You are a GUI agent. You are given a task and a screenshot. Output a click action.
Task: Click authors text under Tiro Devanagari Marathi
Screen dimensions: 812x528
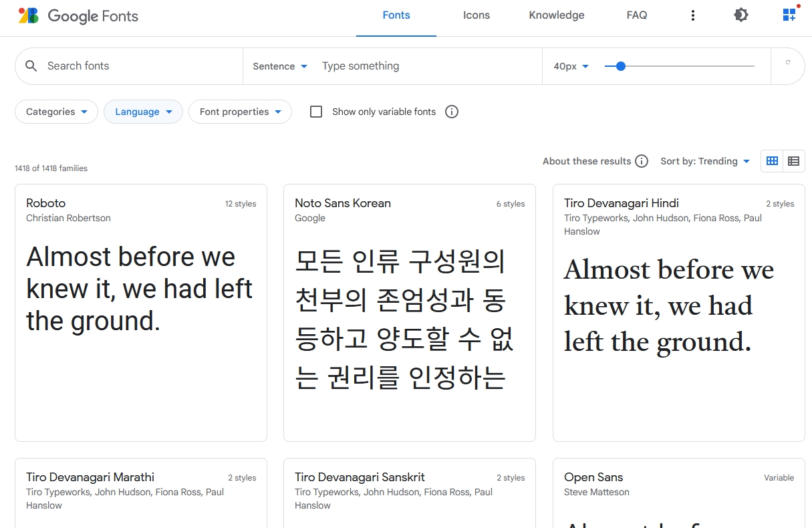click(125, 499)
